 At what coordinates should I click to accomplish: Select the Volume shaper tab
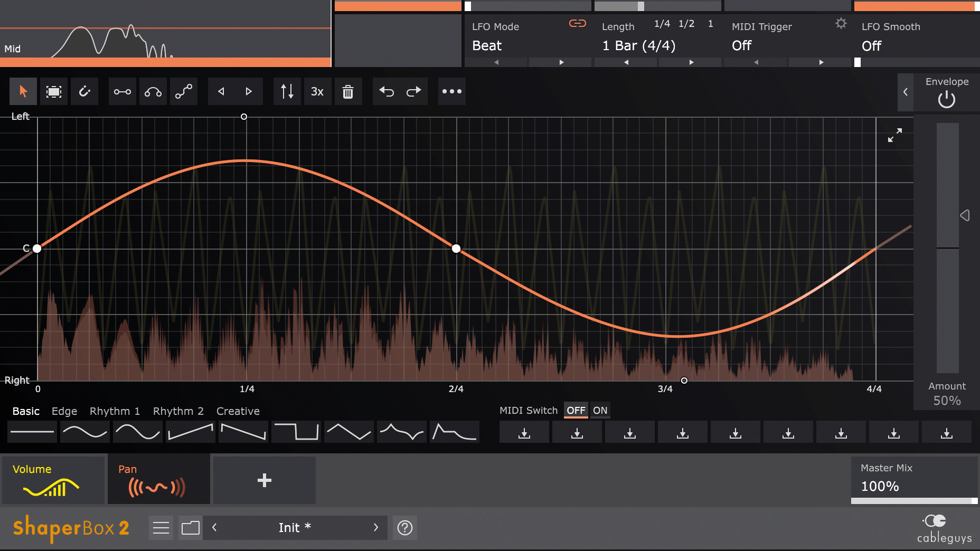[53, 480]
